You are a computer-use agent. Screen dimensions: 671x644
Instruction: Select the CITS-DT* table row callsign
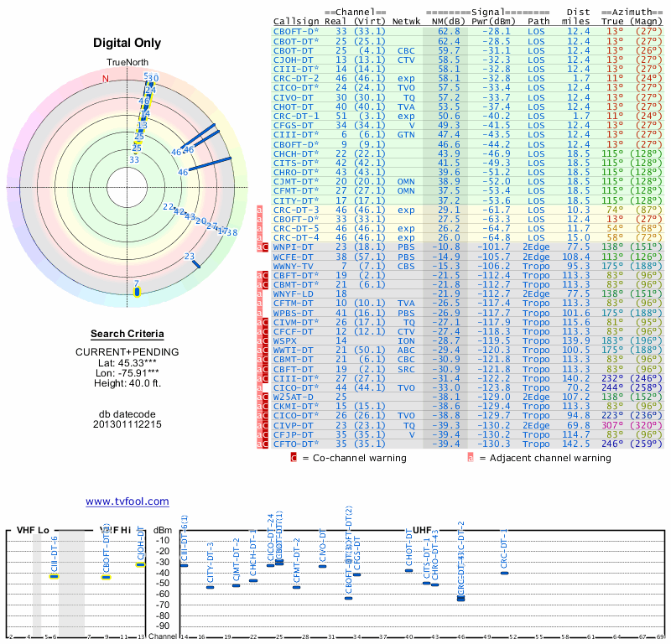(x=296, y=163)
